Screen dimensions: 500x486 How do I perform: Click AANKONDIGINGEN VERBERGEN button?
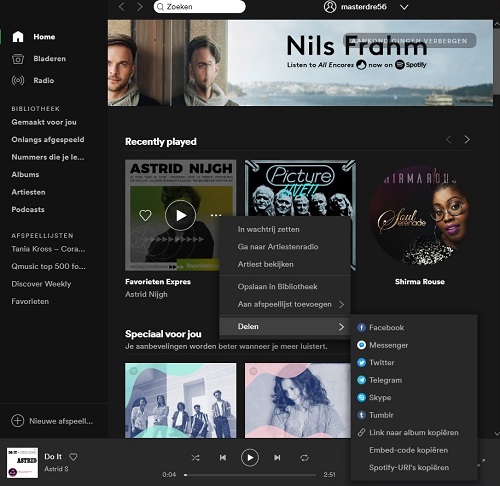[410, 41]
